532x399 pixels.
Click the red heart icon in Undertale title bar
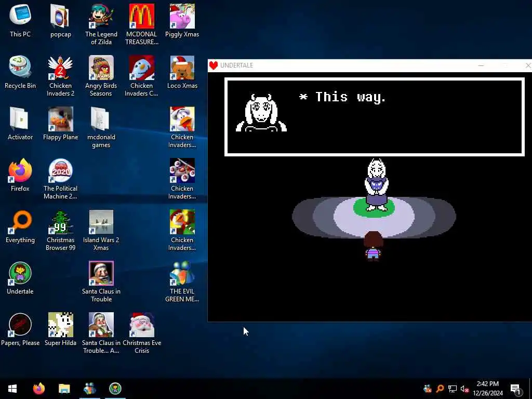[214, 65]
